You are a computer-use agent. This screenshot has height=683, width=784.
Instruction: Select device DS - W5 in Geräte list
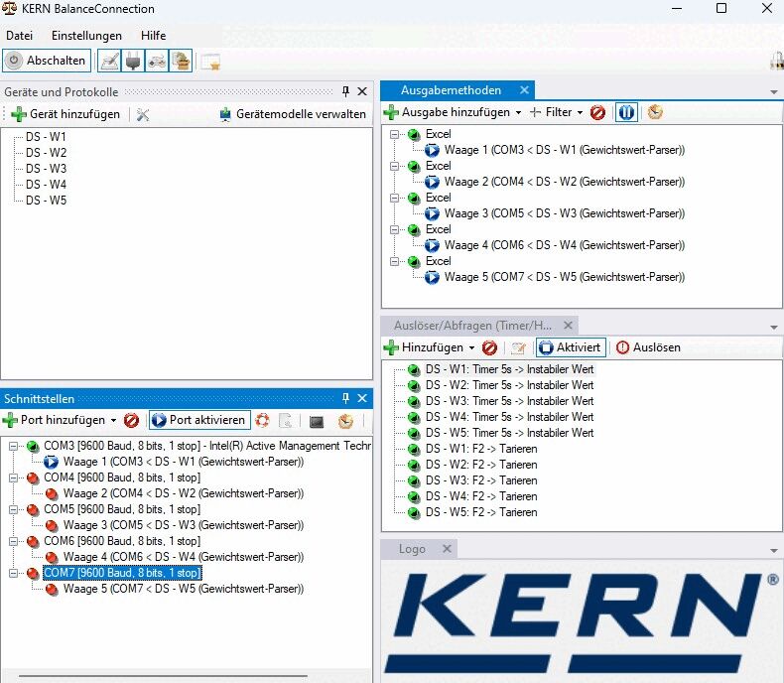point(46,201)
